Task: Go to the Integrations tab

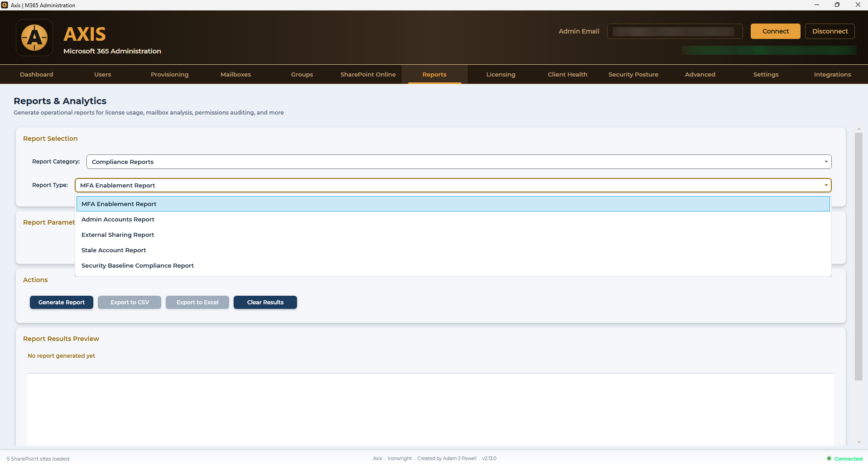Action: click(x=832, y=74)
